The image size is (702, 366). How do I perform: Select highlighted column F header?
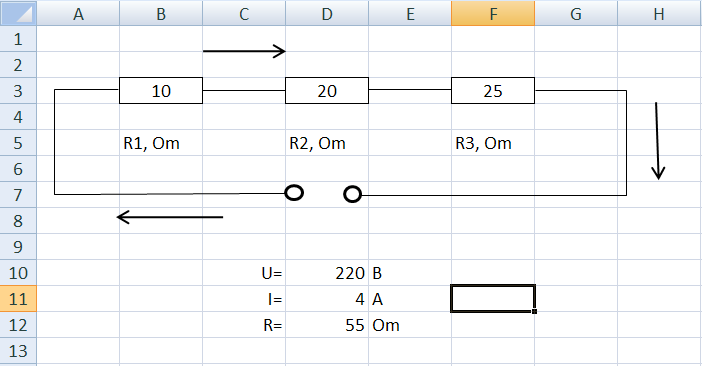(x=493, y=13)
